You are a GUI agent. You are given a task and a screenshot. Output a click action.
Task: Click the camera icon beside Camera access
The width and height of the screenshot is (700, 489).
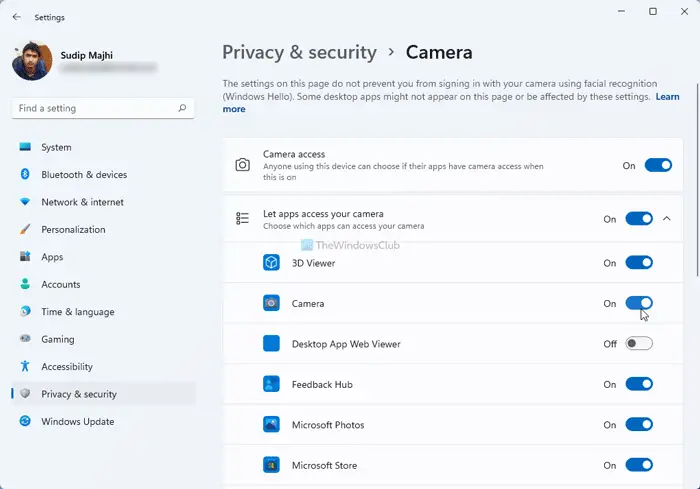pyautogui.click(x=242, y=165)
